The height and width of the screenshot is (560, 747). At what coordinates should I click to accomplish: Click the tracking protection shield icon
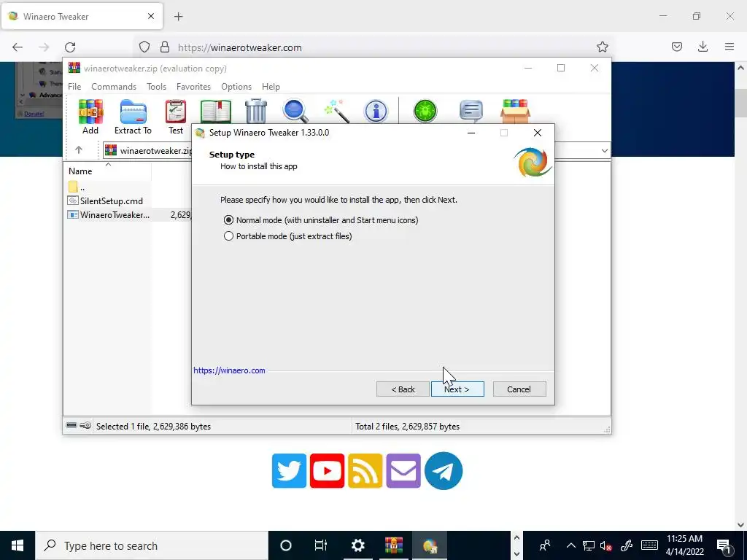[x=144, y=47]
